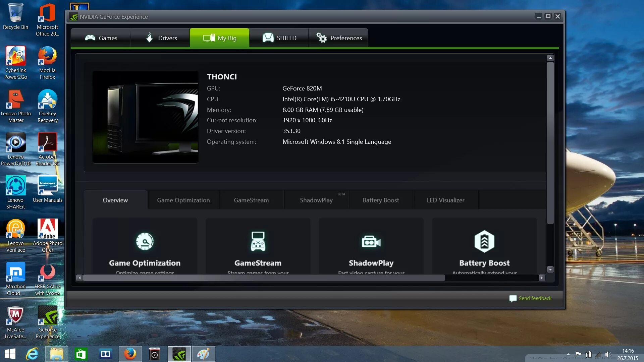The image size is (644, 362).
Task: Launch Internet Explorer from taskbar
Action: tap(32, 354)
